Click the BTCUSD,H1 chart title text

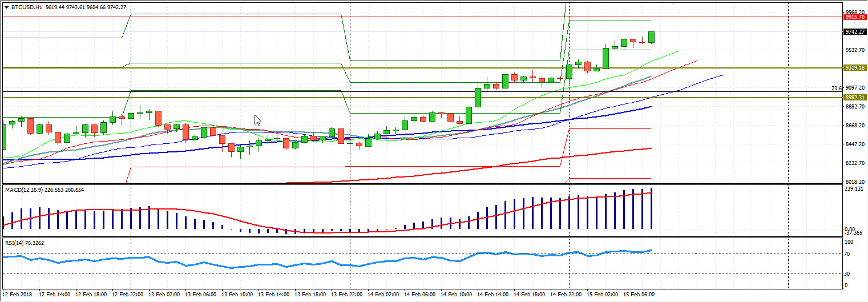point(26,7)
